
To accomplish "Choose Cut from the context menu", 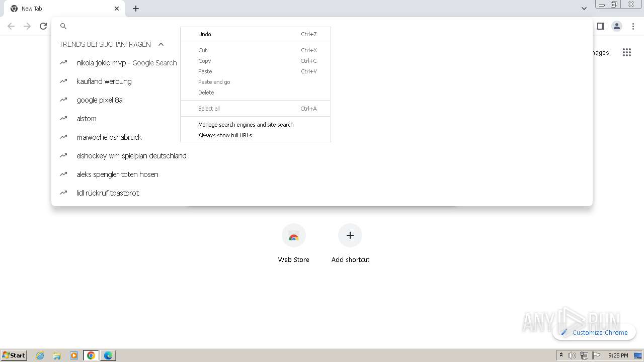I will pos(256,50).
